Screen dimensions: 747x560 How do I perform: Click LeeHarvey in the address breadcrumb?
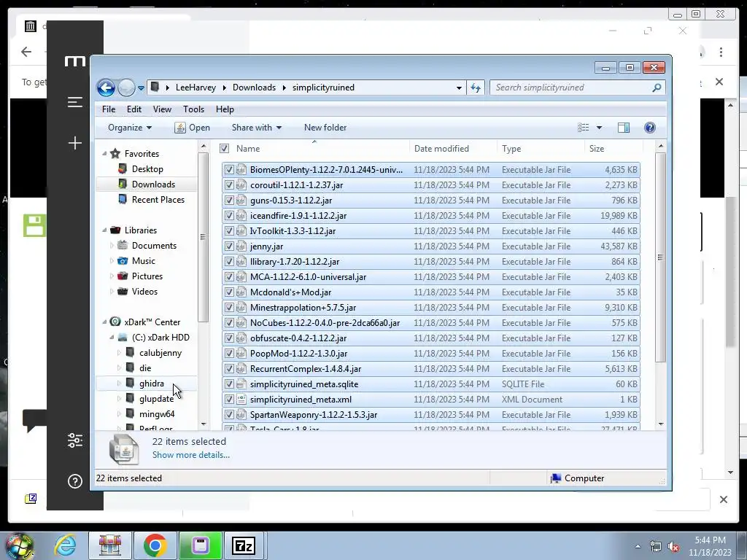point(196,87)
